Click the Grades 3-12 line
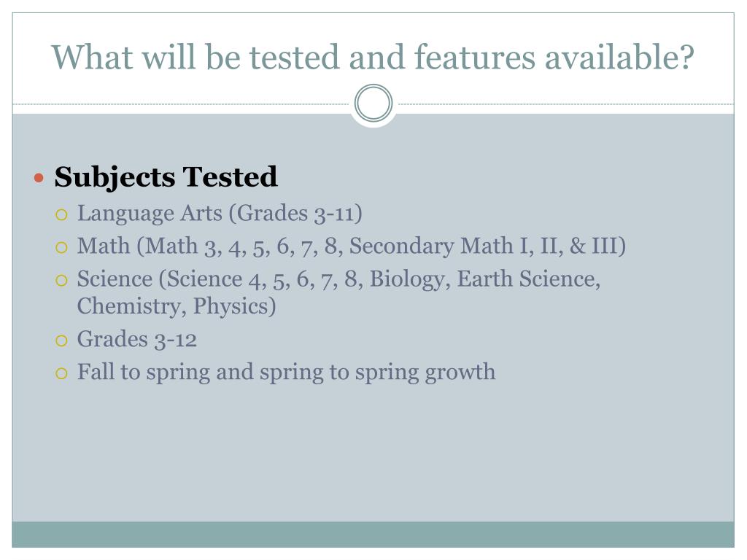The image size is (747, 560). [137, 340]
